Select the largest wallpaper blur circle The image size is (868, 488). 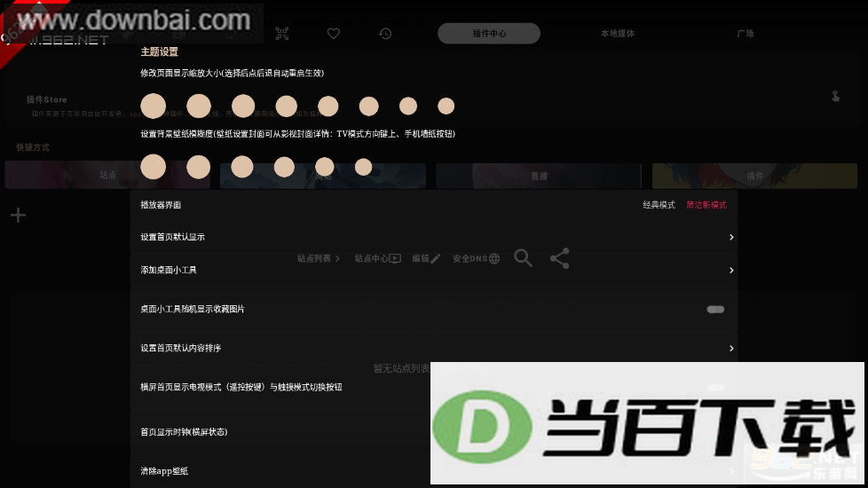(x=154, y=167)
